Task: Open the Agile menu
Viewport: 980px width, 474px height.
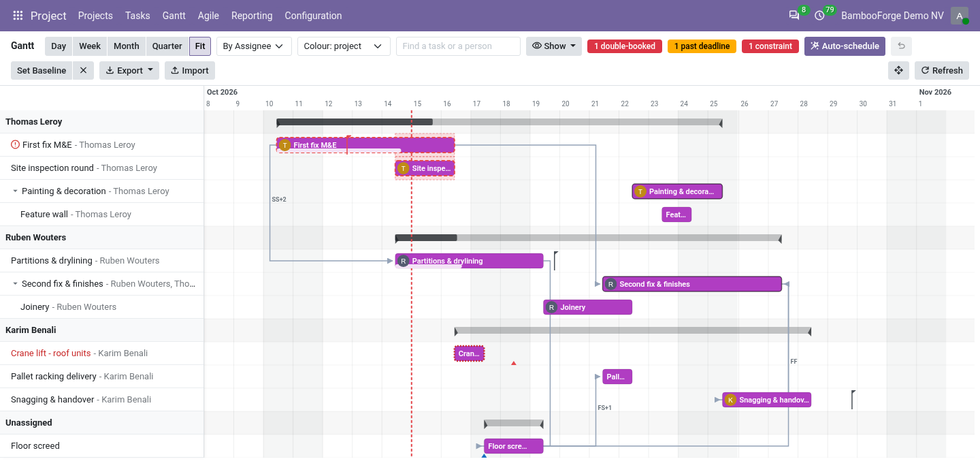Action: (208, 16)
